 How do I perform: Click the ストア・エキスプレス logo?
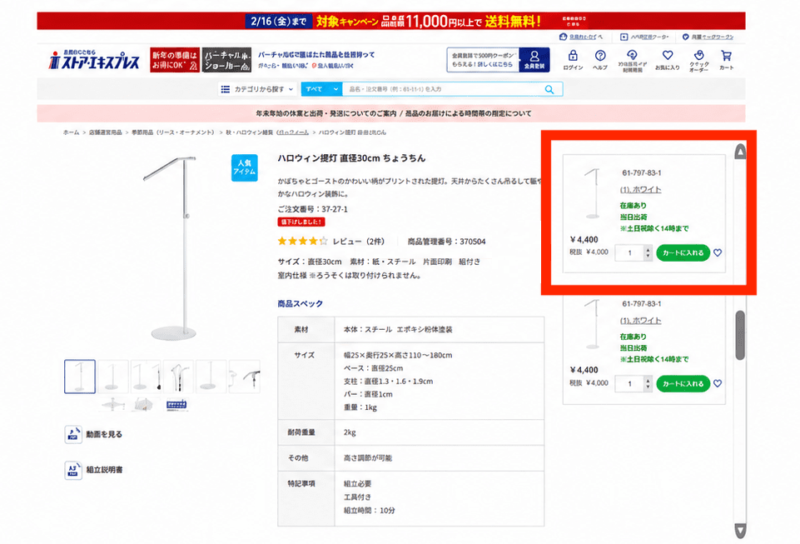point(94,60)
